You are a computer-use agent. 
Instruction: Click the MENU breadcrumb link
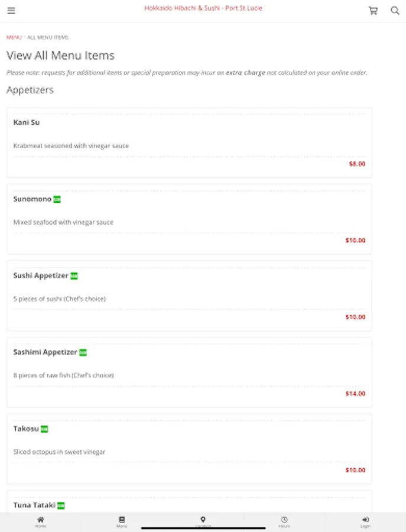point(14,37)
